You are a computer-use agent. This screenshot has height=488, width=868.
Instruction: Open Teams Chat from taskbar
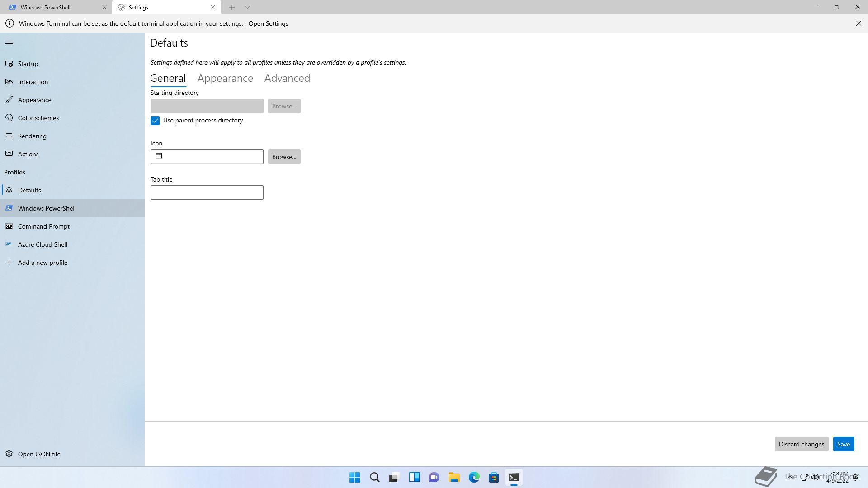click(x=434, y=477)
